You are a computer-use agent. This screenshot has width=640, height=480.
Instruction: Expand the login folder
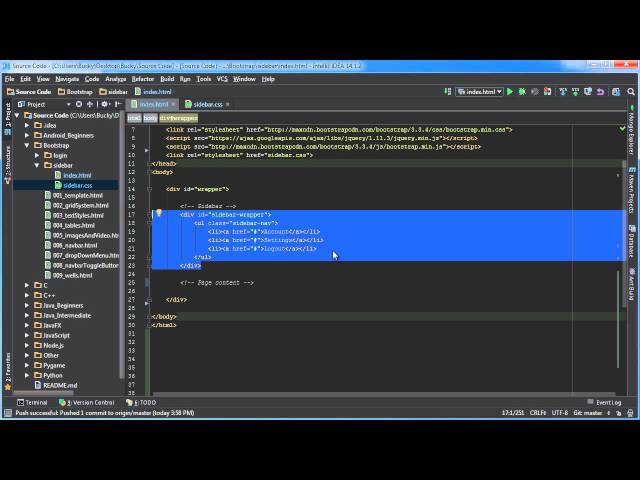[37, 156]
